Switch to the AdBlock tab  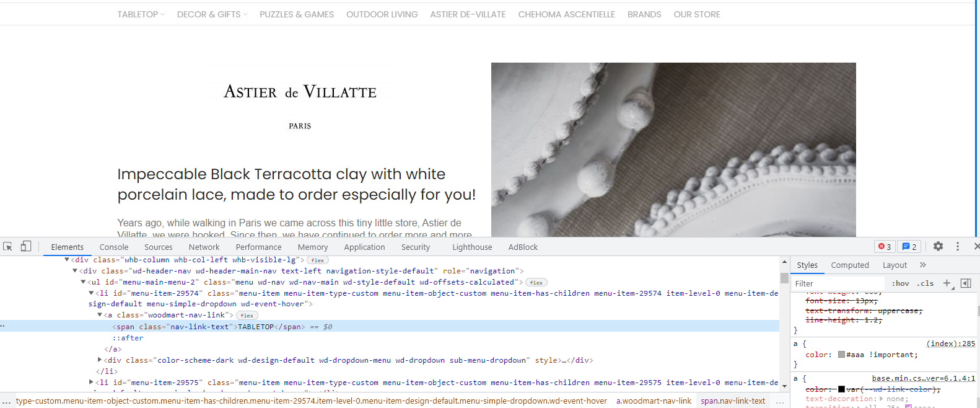[x=523, y=247]
